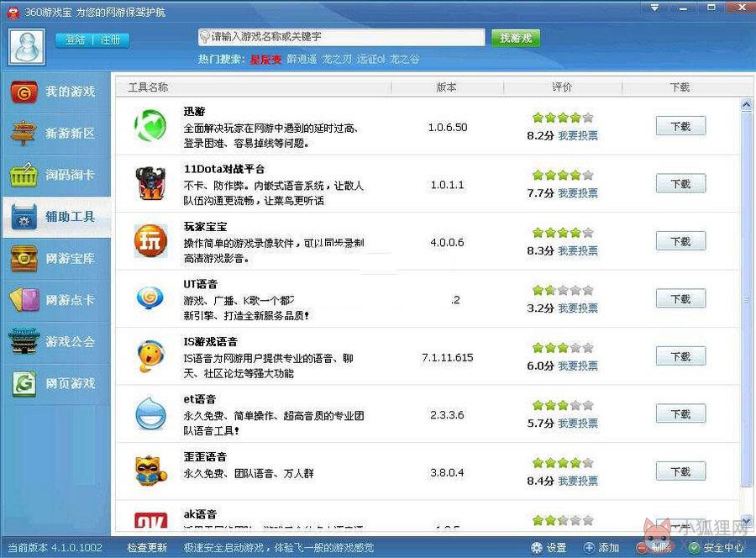This screenshot has height=558, width=756.
Task: Click the IS游戏语音 icon
Action: [150, 356]
